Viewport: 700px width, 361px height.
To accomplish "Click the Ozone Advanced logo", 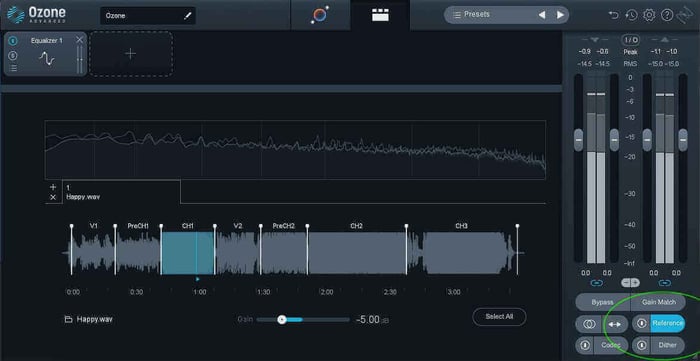I will 37,15.
